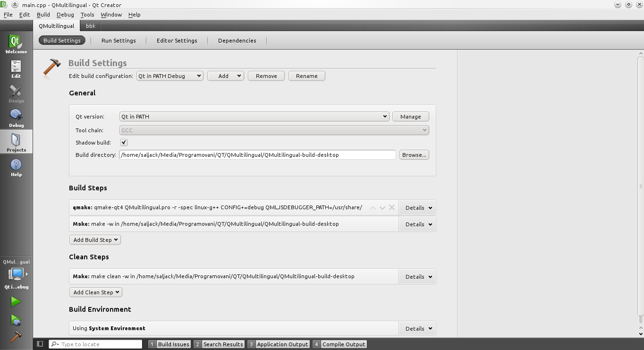Screen dimensions: 644x350
Task: Toggle the sidebar visibility icon
Action: point(40,344)
